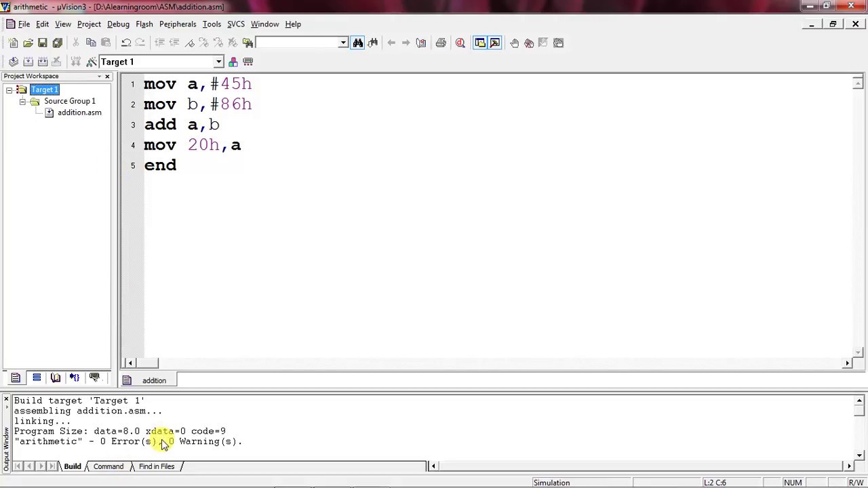868x488 pixels.
Task: Collapse the Target 1 tree node
Action: pos(9,89)
